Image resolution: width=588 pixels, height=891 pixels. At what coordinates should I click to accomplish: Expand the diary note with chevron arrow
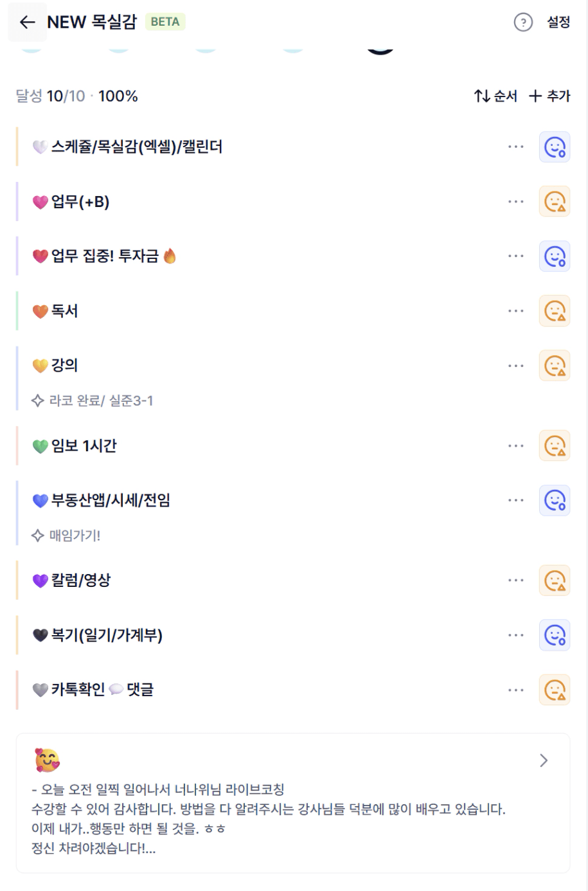tap(544, 760)
